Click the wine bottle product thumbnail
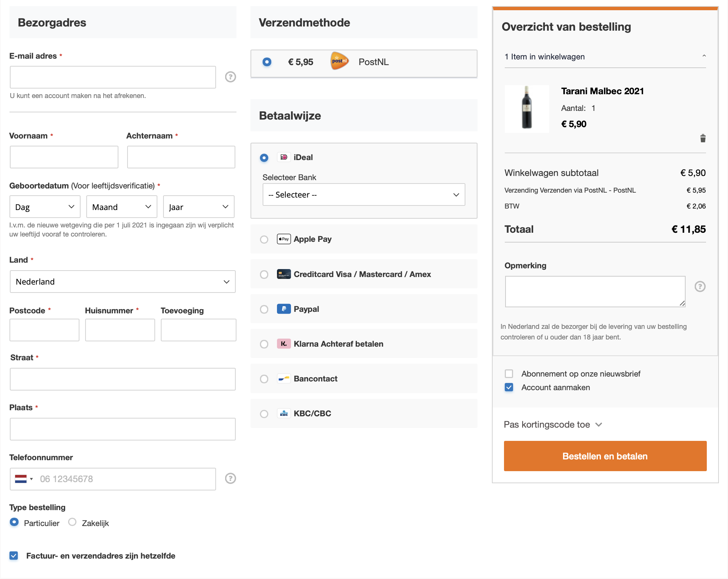 point(527,109)
